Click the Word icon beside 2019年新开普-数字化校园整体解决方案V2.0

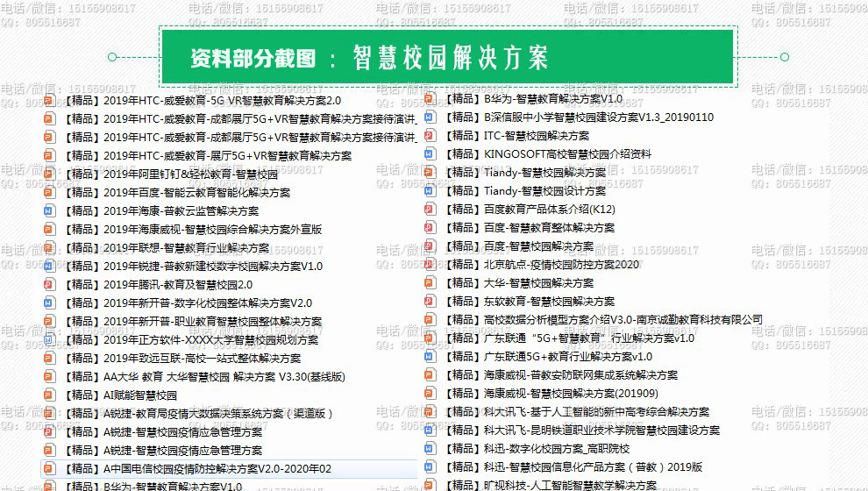[x=49, y=303]
